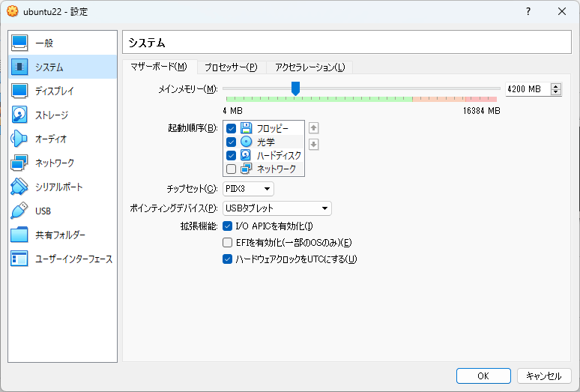Click the ハードディスク label in boot order
This screenshot has width=580, height=392.
[x=279, y=155]
